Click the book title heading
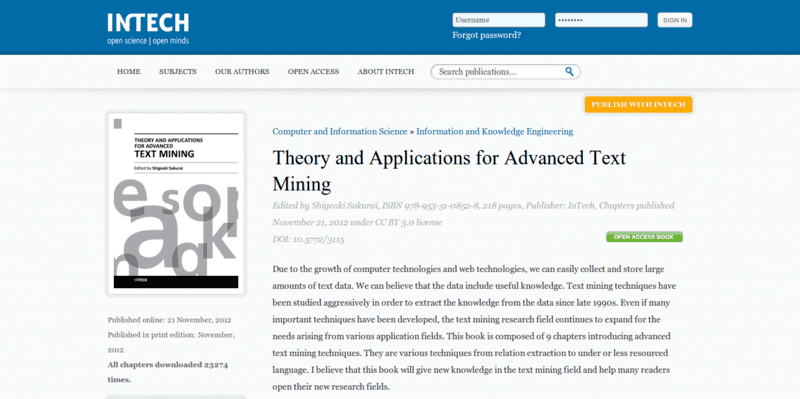The image size is (800, 399). (449, 171)
